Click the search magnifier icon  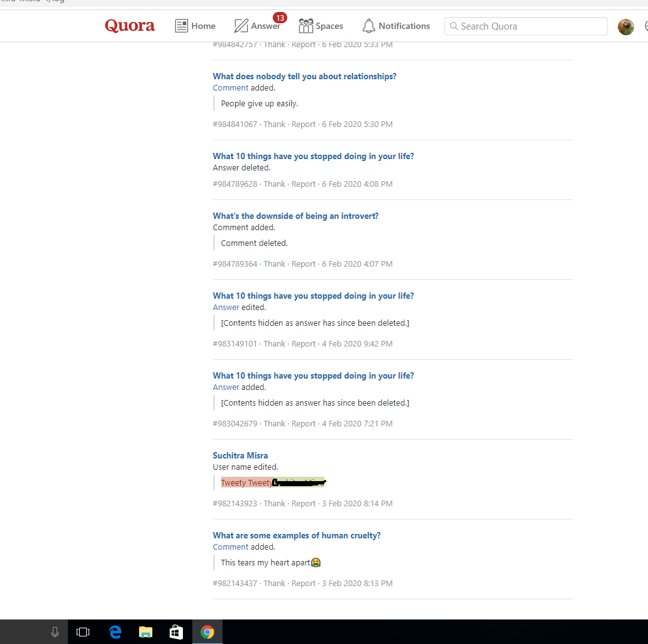pyautogui.click(x=453, y=26)
